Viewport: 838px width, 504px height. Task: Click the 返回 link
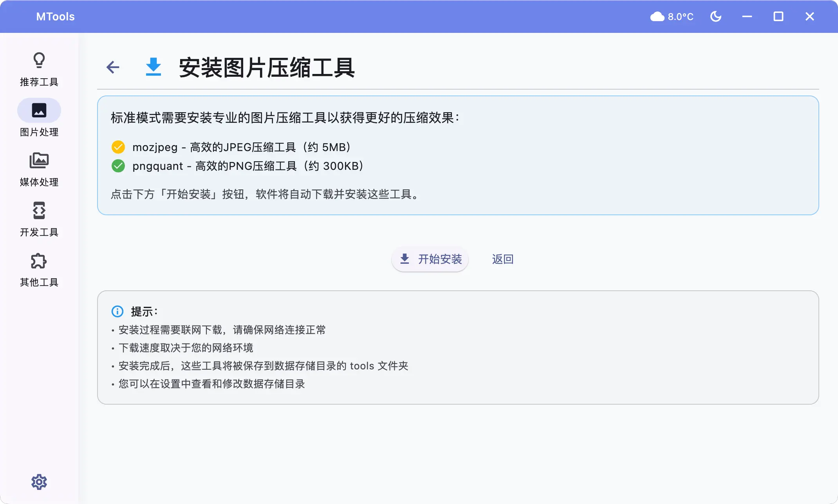click(502, 259)
